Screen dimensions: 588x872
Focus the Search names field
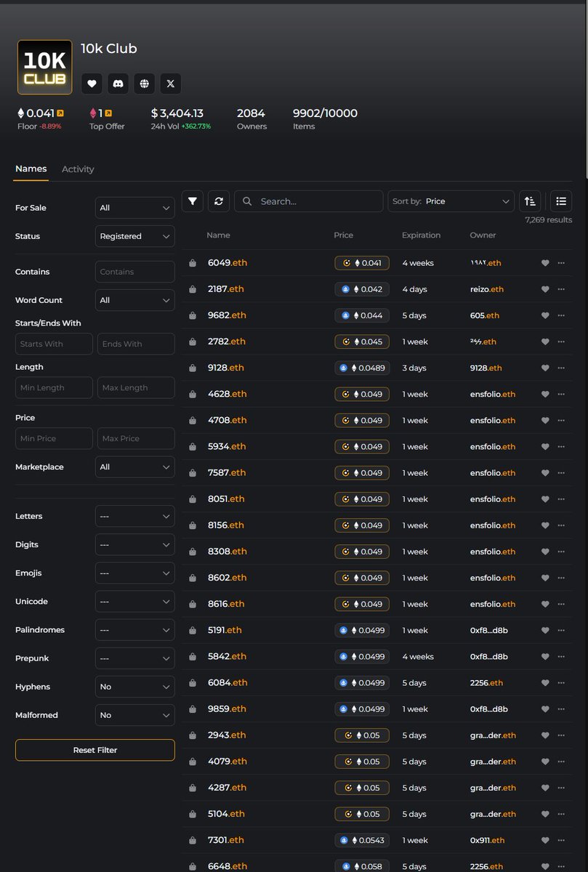[308, 201]
